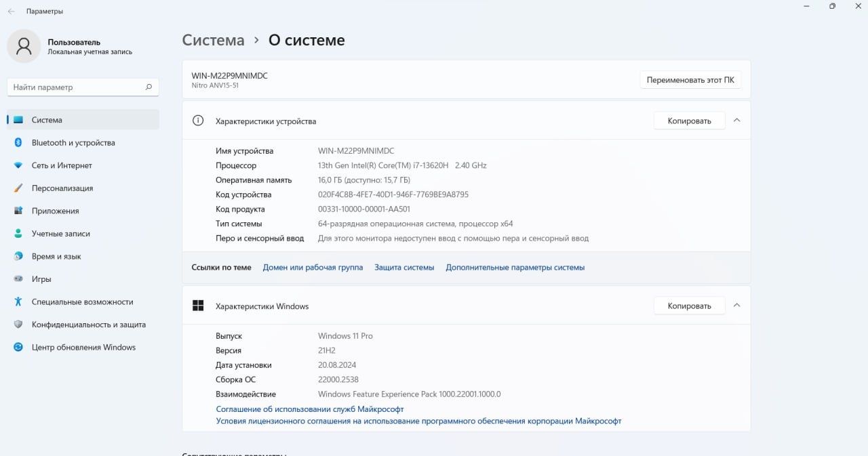Screen dimensions: 868x456
Task: Open the Защита системы link
Action: click(404, 268)
